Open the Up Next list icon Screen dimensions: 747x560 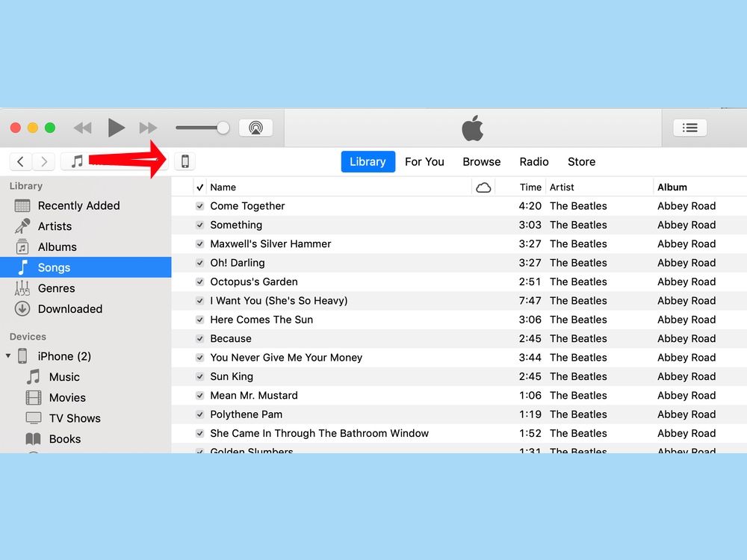[689, 127]
